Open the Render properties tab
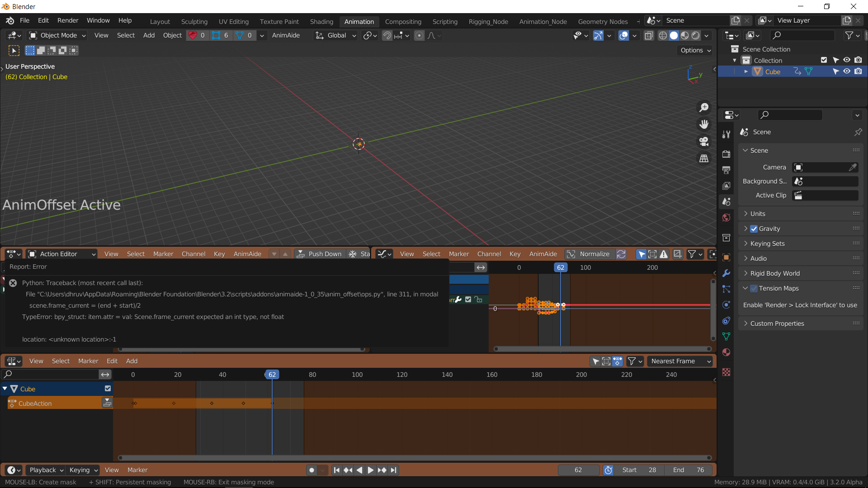This screenshot has width=868, height=488. 726,154
